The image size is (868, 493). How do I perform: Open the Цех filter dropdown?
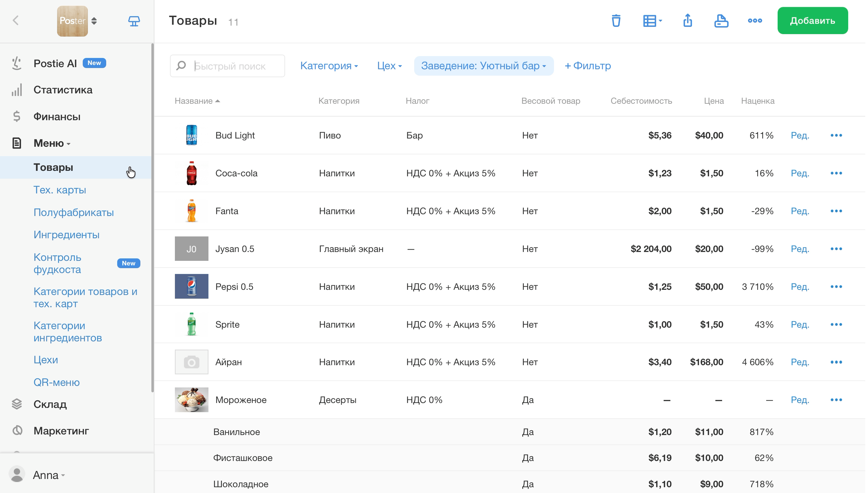(390, 66)
